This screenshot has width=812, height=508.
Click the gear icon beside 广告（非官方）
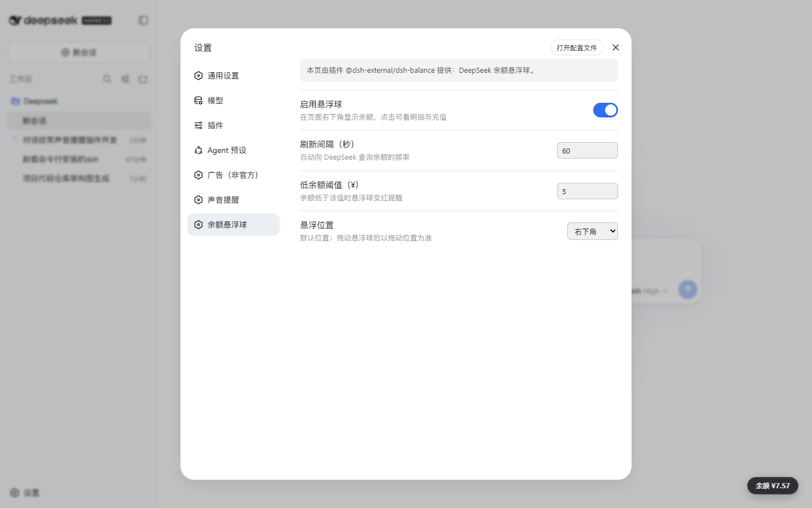point(198,175)
